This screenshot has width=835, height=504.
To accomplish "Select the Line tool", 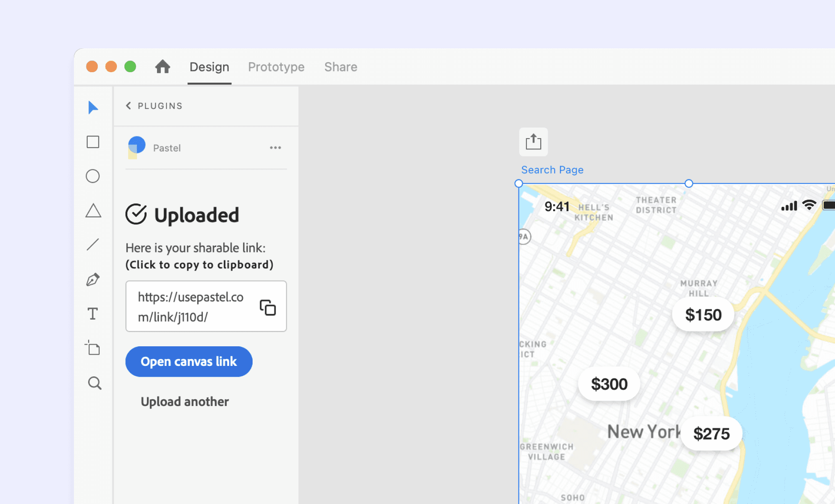I will click(93, 244).
